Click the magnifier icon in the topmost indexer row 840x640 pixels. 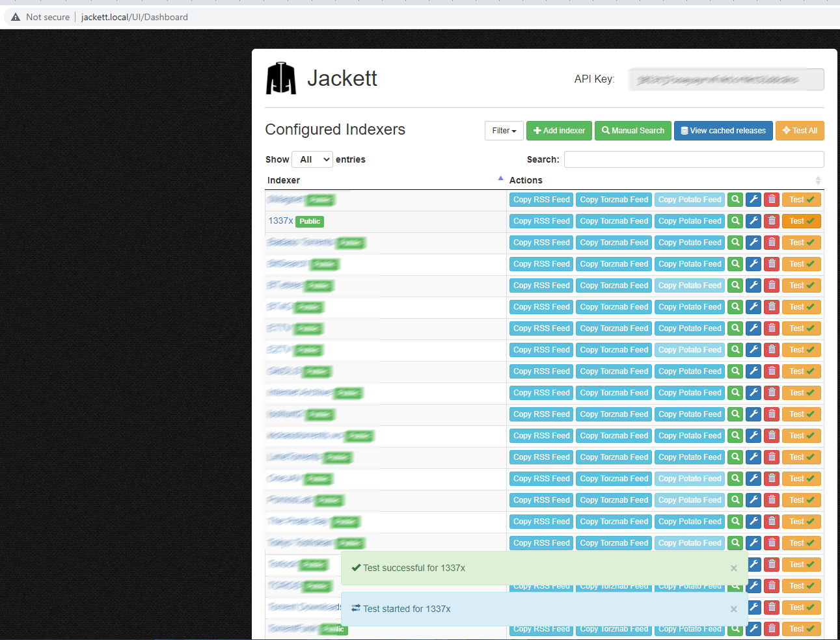[735, 200]
